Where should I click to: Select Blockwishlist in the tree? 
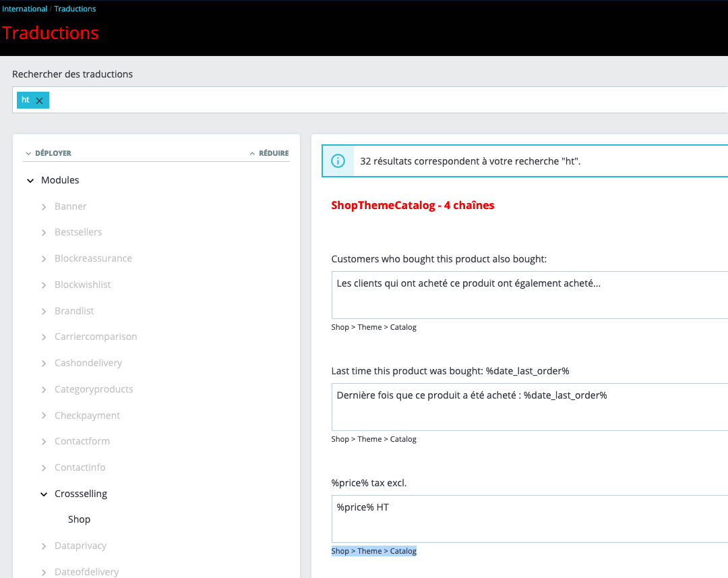pos(83,285)
